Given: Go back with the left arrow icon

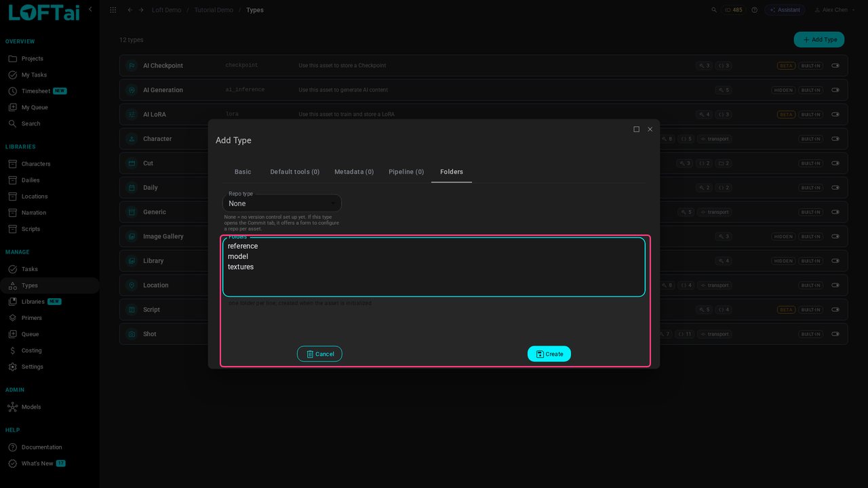Looking at the screenshot, I should 130,10.
